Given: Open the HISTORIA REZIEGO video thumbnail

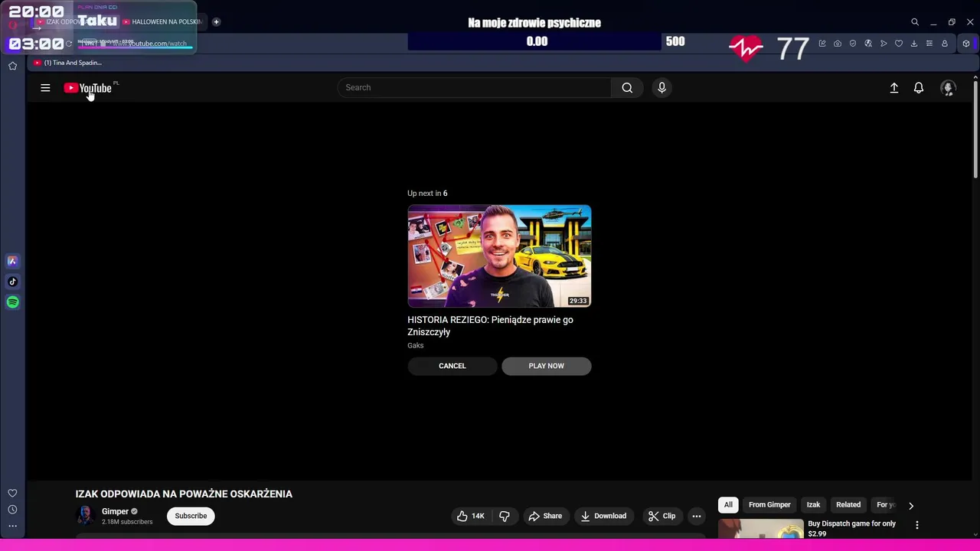Looking at the screenshot, I should click(x=499, y=256).
